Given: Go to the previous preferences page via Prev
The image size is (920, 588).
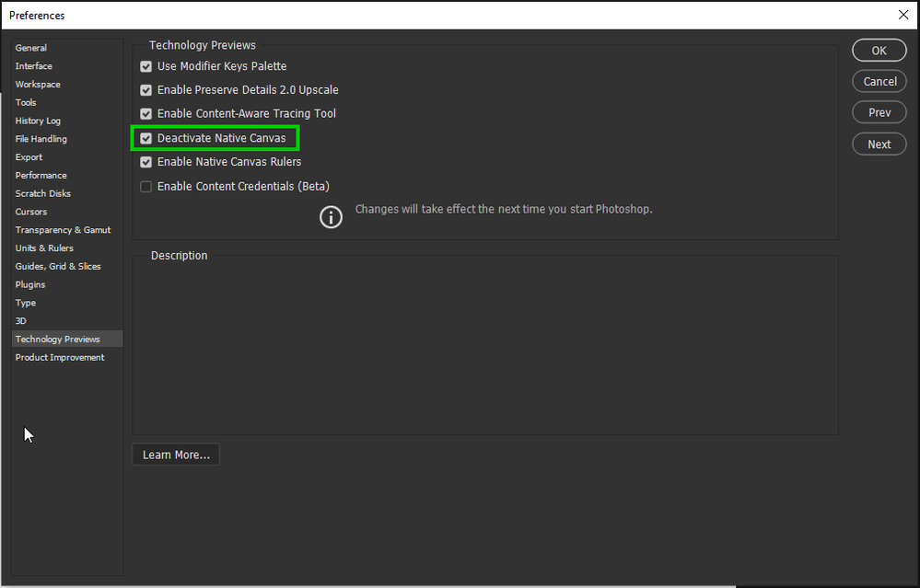Looking at the screenshot, I should pyautogui.click(x=879, y=111).
